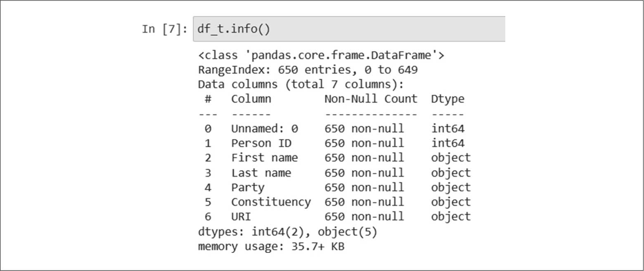Click the 'Unnamed: 0' column name
Image resolution: width=644 pixels, height=271 pixels.
[x=264, y=129]
